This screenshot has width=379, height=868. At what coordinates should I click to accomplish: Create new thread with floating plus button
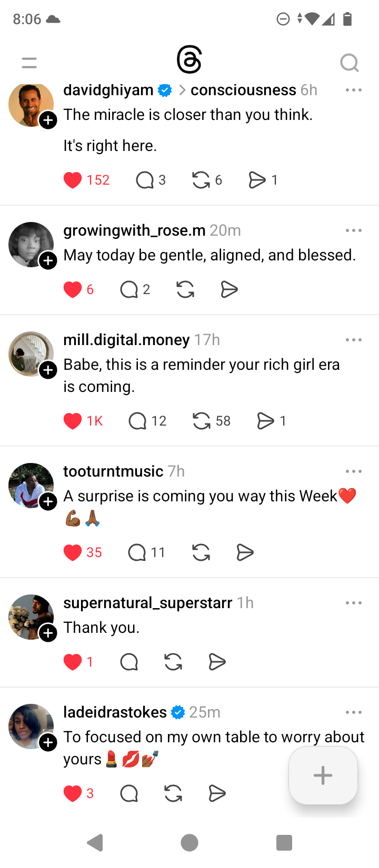pyautogui.click(x=323, y=775)
